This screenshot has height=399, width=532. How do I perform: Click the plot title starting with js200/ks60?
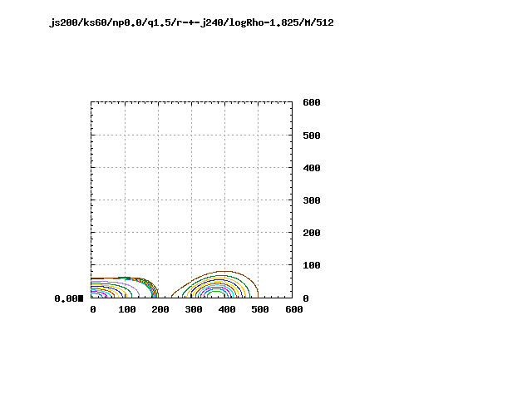(191, 22)
